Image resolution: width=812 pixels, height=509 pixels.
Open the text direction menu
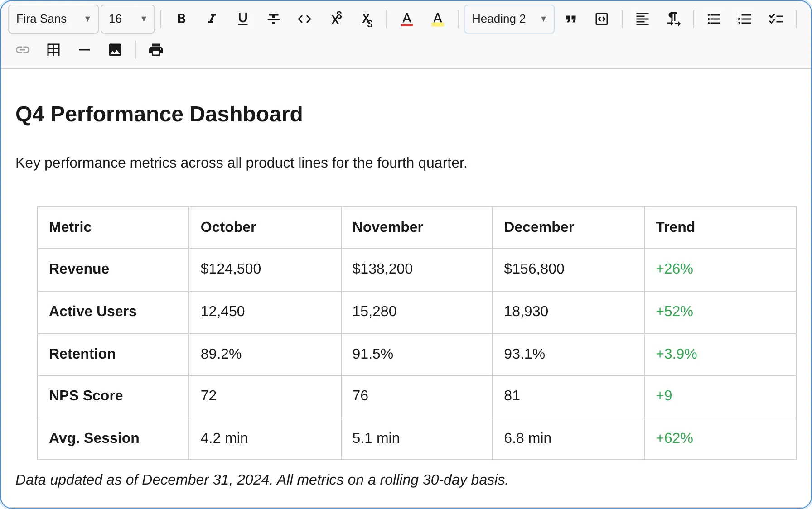pos(673,19)
